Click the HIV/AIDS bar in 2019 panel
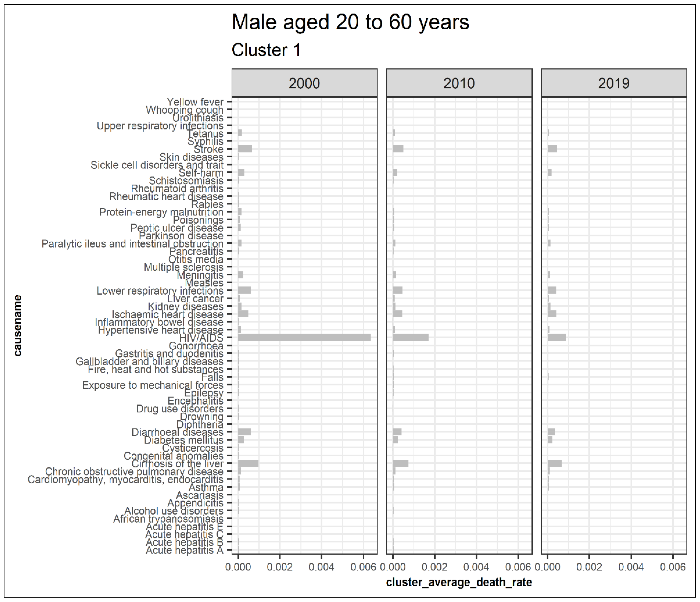This screenshot has width=700, height=602. [556, 338]
